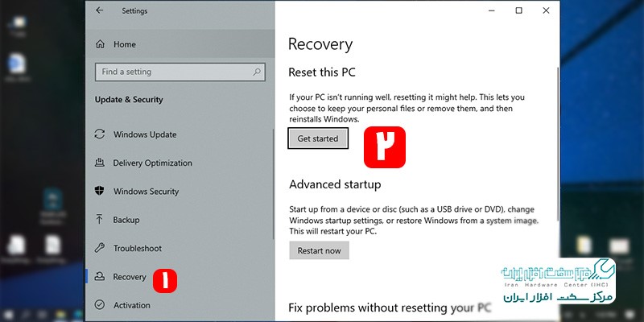
Task: Click the Restart now button
Action: 319,250
